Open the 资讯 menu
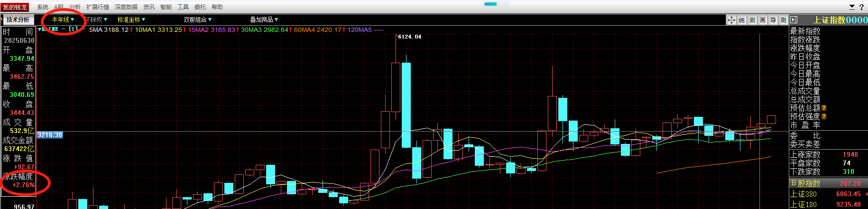 [x=149, y=7]
